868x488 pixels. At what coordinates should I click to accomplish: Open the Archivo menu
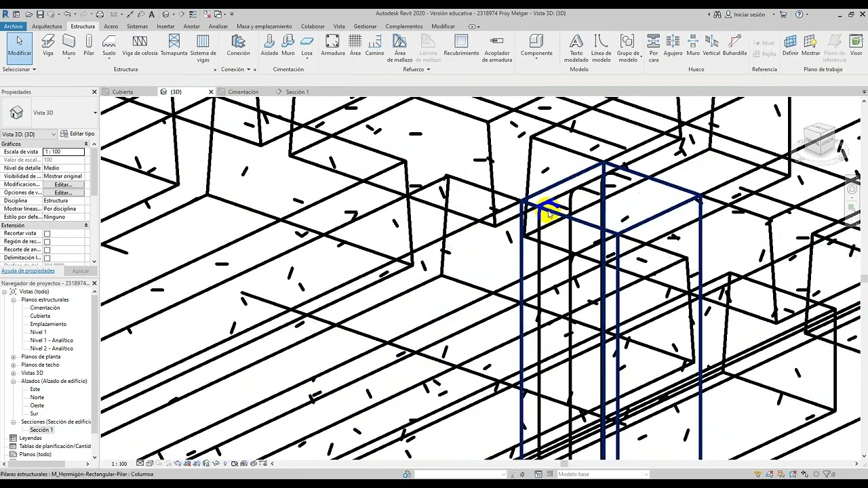(x=13, y=26)
